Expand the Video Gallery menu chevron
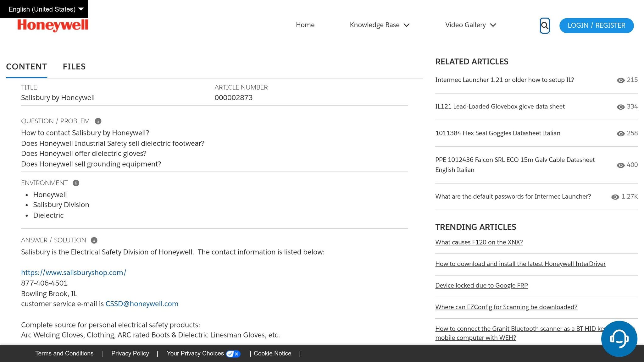This screenshot has width=644, height=362. [x=493, y=25]
